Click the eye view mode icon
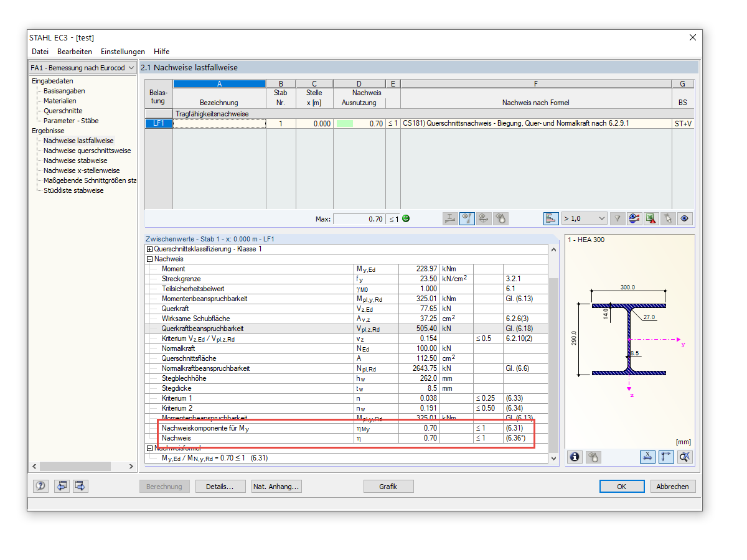 (x=685, y=218)
